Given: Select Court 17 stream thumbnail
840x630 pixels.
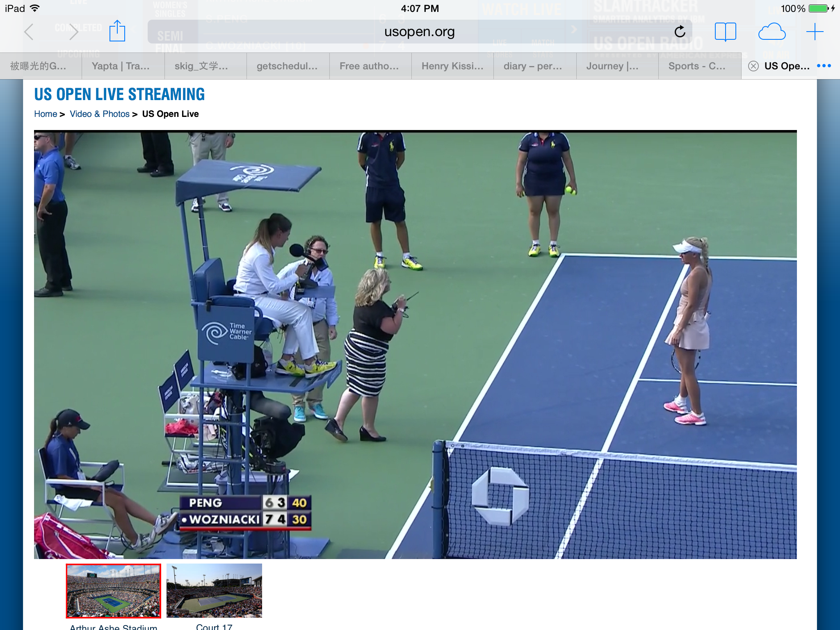Looking at the screenshot, I should (x=214, y=591).
